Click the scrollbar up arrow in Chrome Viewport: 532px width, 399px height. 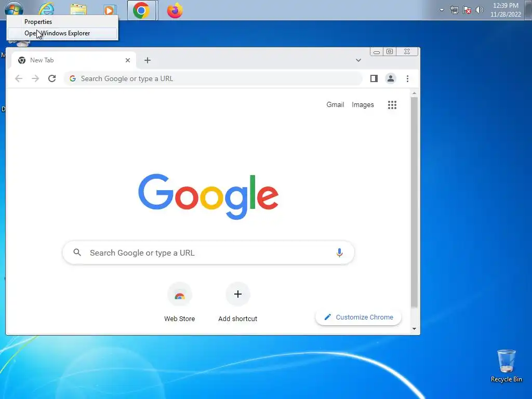[x=414, y=93]
